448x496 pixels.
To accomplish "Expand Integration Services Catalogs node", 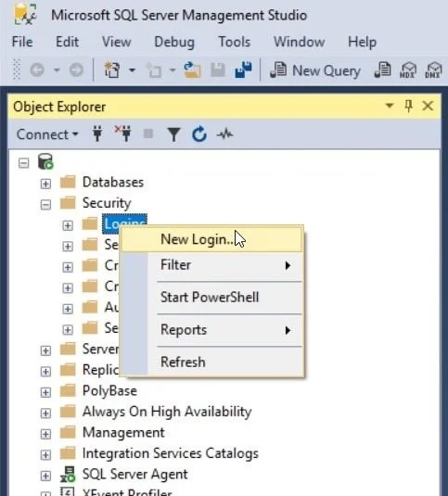I will 45,455.
